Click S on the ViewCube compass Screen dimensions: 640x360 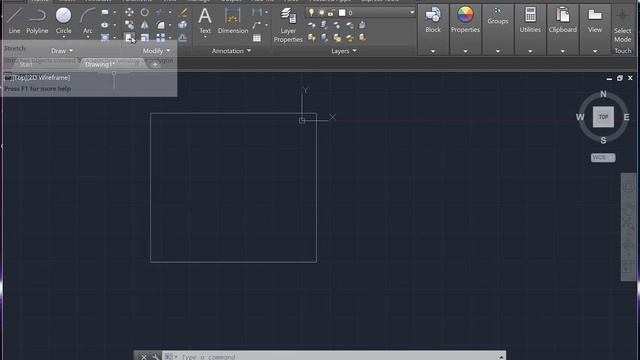point(603,140)
